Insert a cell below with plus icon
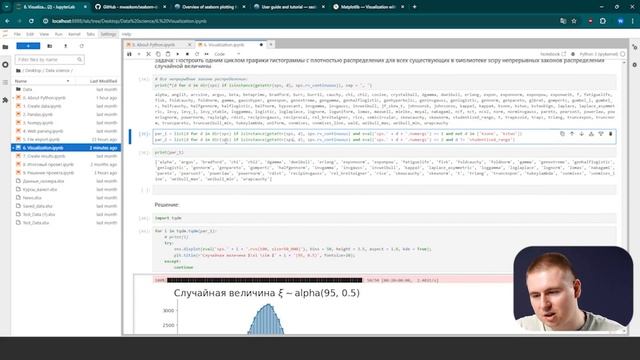640x360 pixels. pos(139,54)
